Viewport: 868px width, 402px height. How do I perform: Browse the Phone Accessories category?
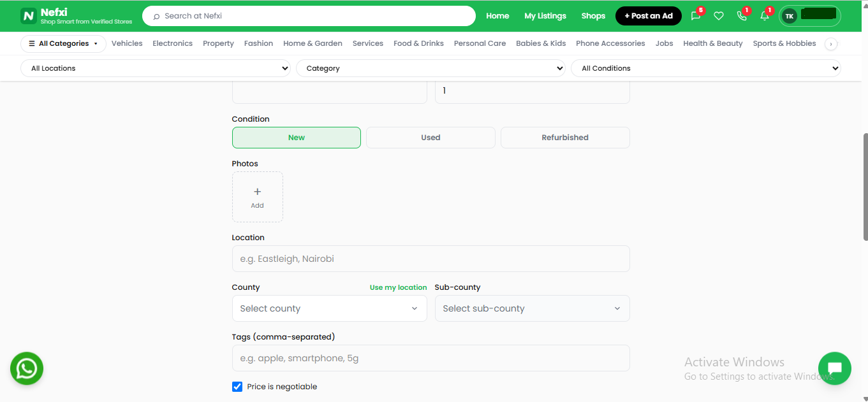tap(610, 43)
